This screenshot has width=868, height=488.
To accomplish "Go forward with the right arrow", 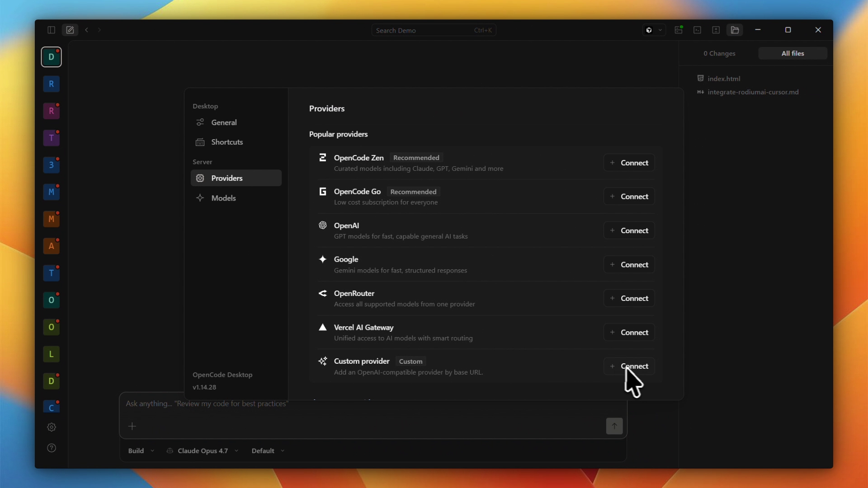I will click(99, 30).
